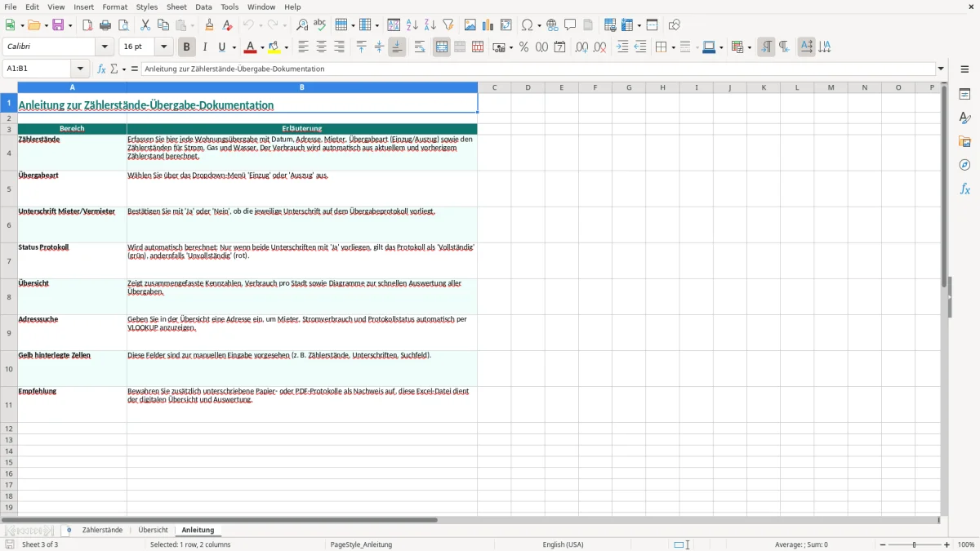Image resolution: width=980 pixels, height=551 pixels.
Task: Open the Font Name dropdown
Action: [105, 47]
